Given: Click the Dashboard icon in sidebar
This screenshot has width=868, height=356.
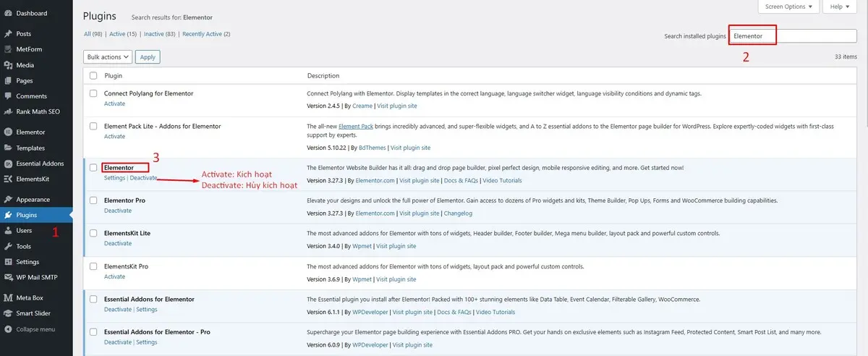Looking at the screenshot, I should coord(8,13).
